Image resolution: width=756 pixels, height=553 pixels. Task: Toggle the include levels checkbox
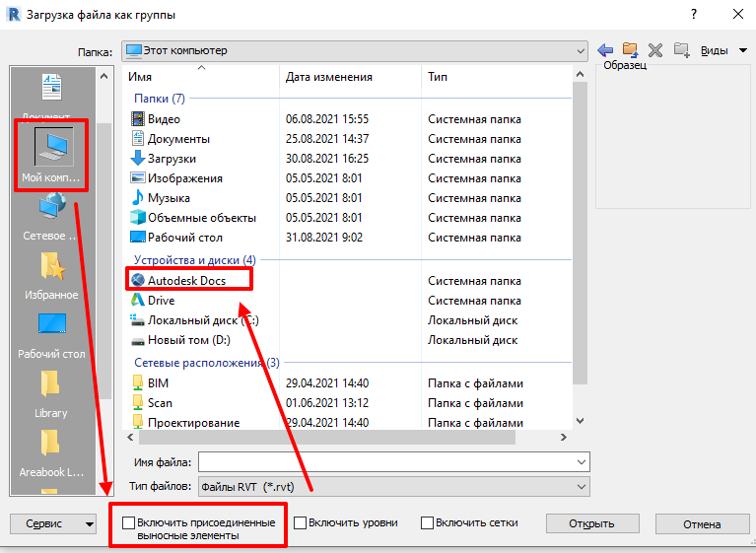tap(301, 523)
